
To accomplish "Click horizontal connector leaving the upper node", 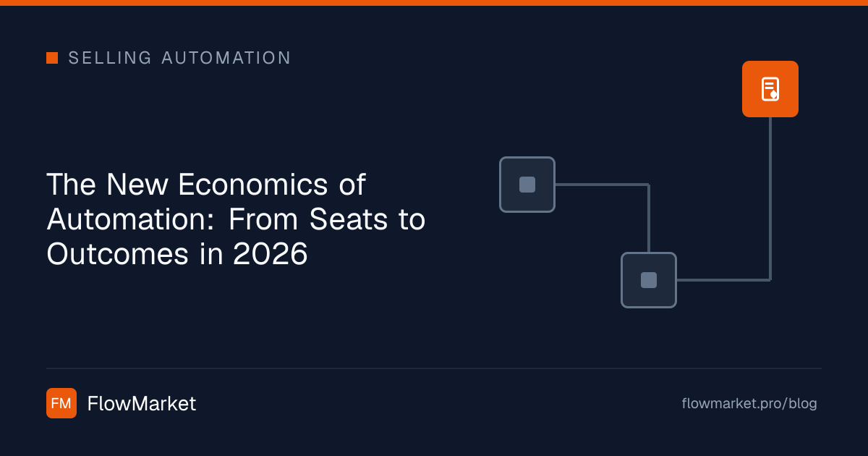I will pyautogui.click(x=602, y=185).
